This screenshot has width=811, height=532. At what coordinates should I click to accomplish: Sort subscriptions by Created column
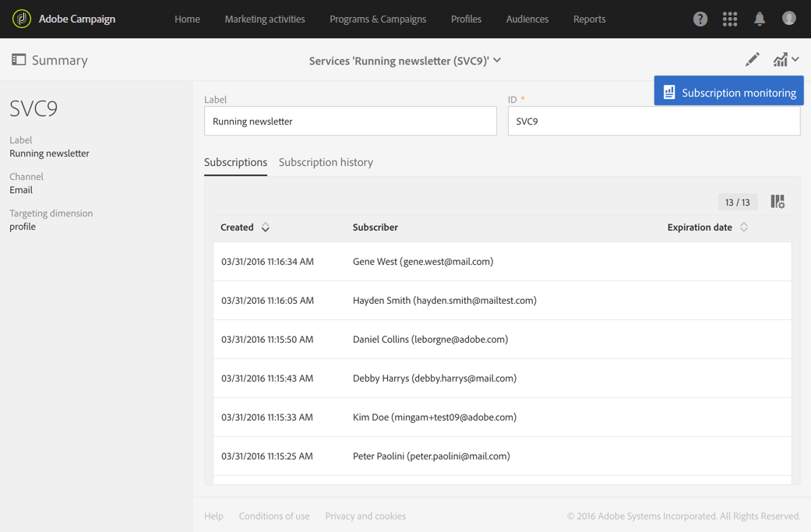pyautogui.click(x=266, y=227)
